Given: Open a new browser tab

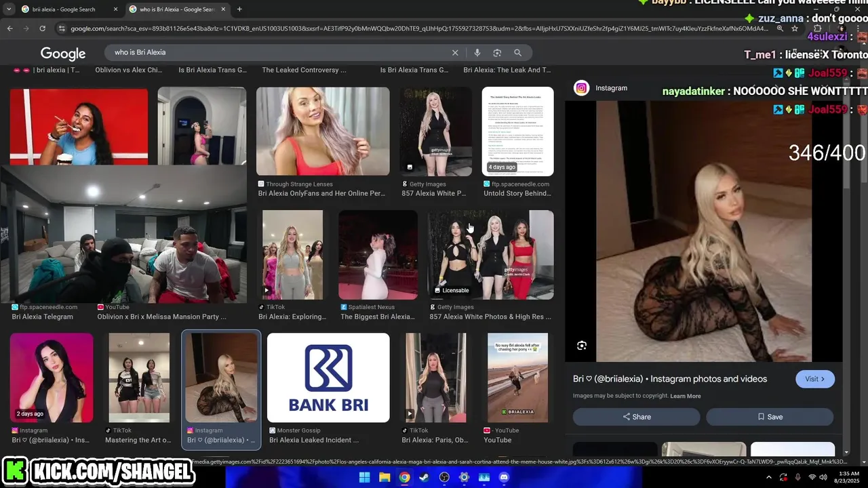Looking at the screenshot, I should 239,9.
